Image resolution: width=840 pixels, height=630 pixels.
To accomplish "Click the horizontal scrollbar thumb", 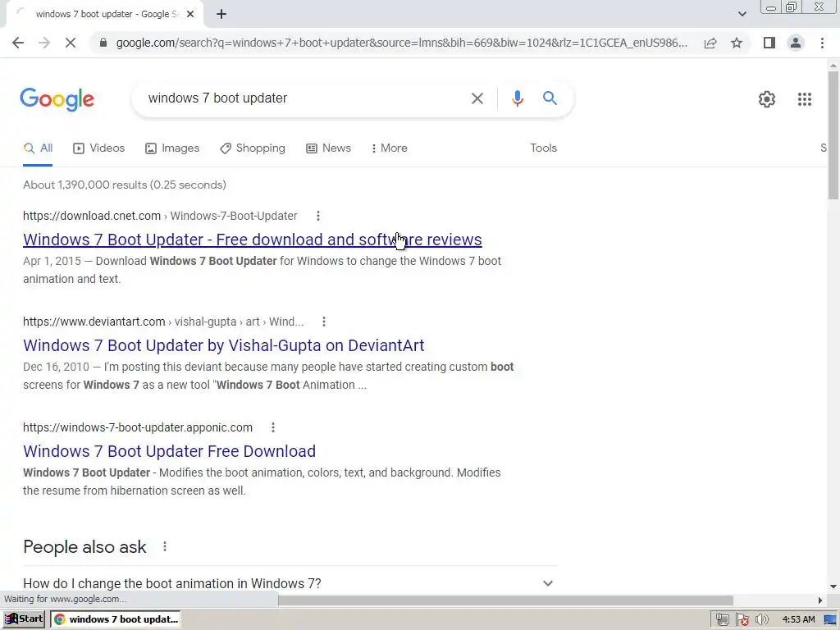I will [x=505, y=600].
